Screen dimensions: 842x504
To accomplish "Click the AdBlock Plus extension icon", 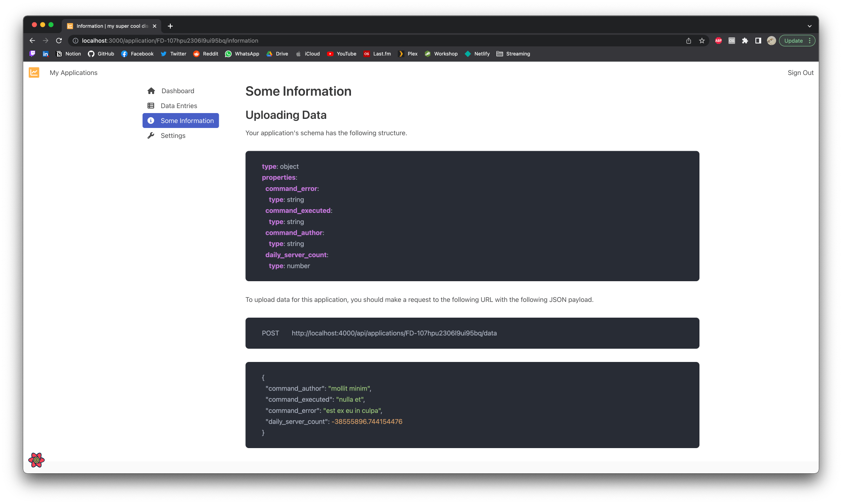I will pyautogui.click(x=719, y=41).
